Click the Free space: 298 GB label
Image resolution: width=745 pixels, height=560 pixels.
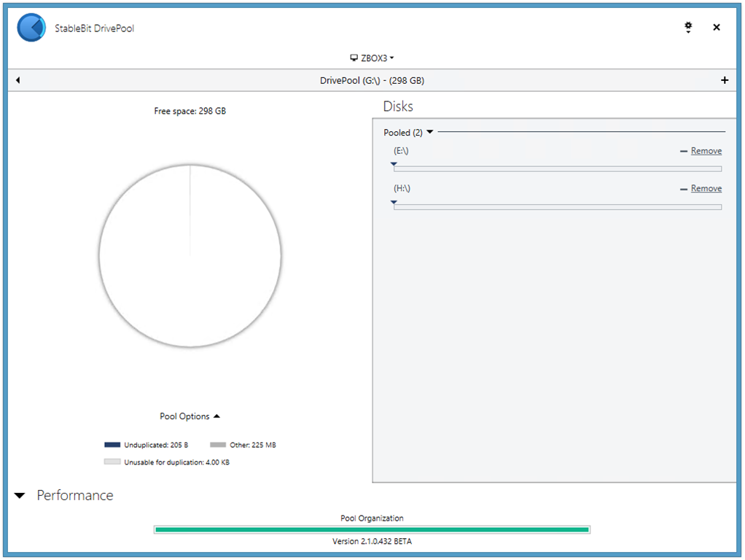tap(190, 111)
